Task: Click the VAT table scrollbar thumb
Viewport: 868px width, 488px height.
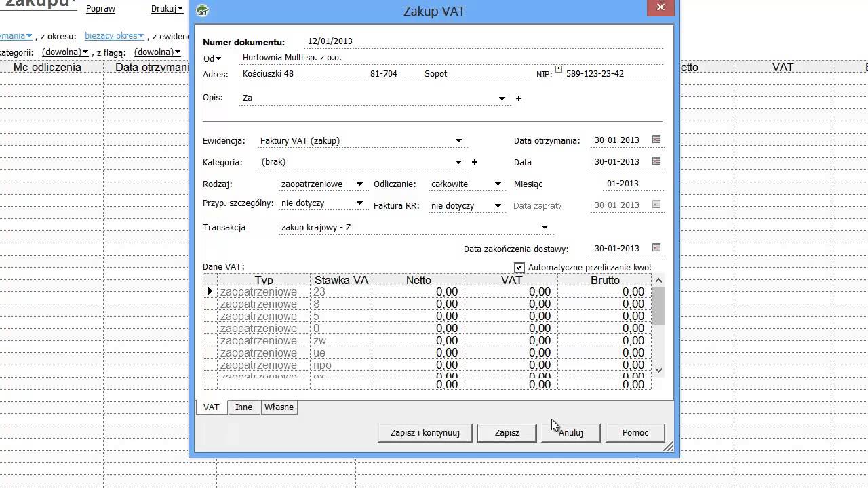Action: coord(658,306)
